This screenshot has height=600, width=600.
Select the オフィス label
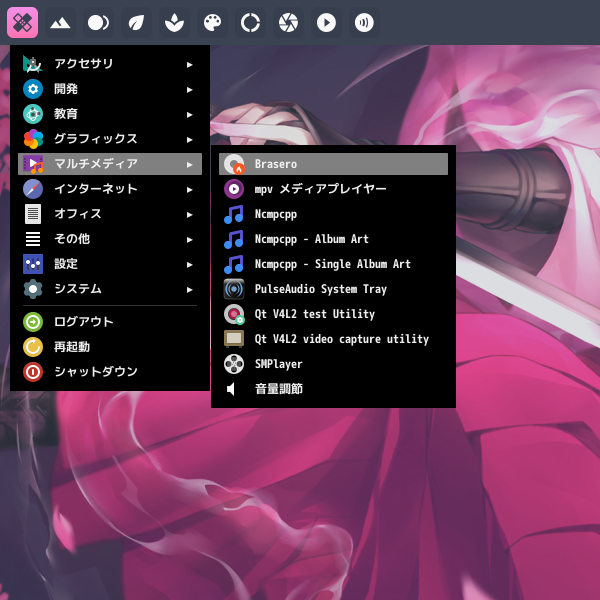click(78, 214)
